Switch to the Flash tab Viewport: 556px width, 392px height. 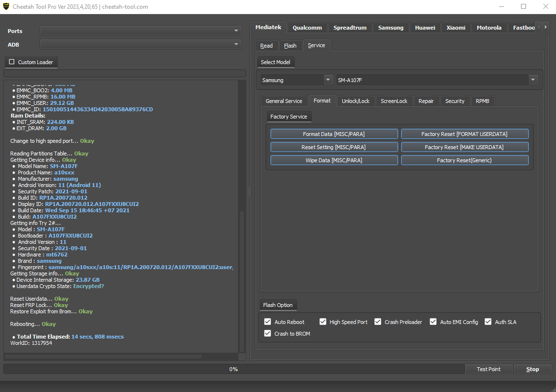[290, 46]
